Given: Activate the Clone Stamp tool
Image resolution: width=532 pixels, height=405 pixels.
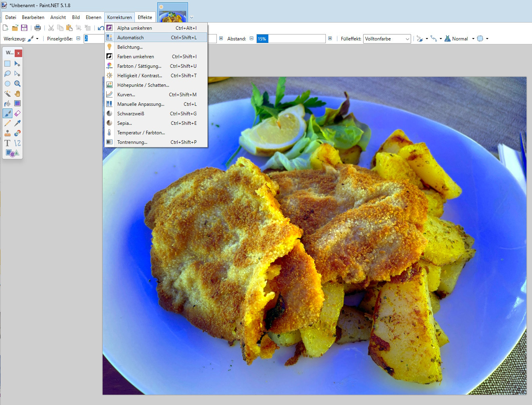Looking at the screenshot, I should [x=8, y=133].
